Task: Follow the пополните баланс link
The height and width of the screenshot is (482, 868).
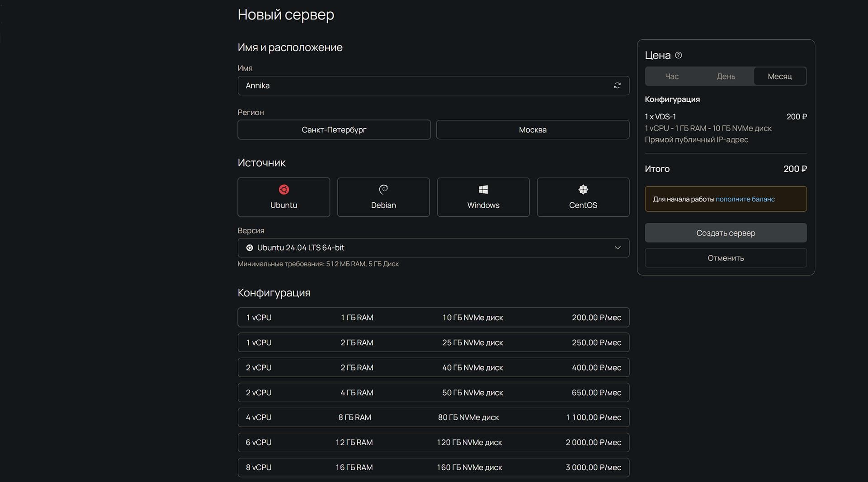Action: click(745, 199)
